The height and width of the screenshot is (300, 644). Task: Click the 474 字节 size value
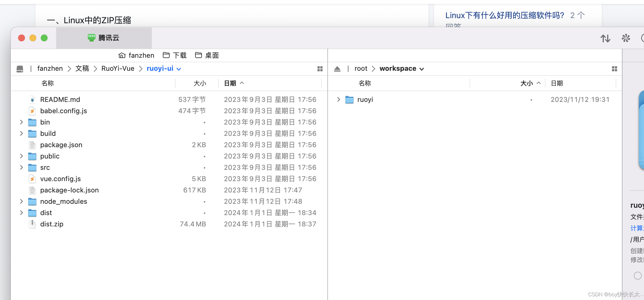(x=192, y=111)
